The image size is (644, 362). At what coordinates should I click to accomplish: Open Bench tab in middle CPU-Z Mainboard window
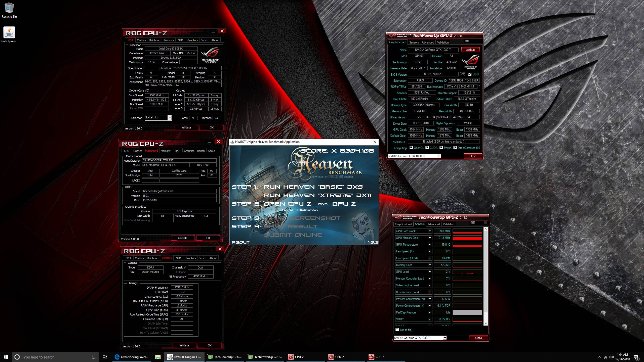pyautogui.click(x=201, y=151)
